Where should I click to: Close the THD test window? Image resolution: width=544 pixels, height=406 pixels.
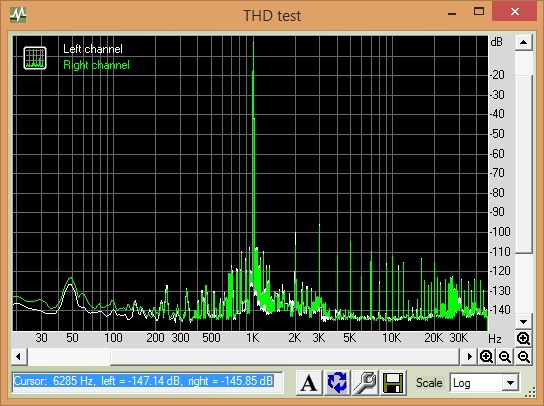515,11
